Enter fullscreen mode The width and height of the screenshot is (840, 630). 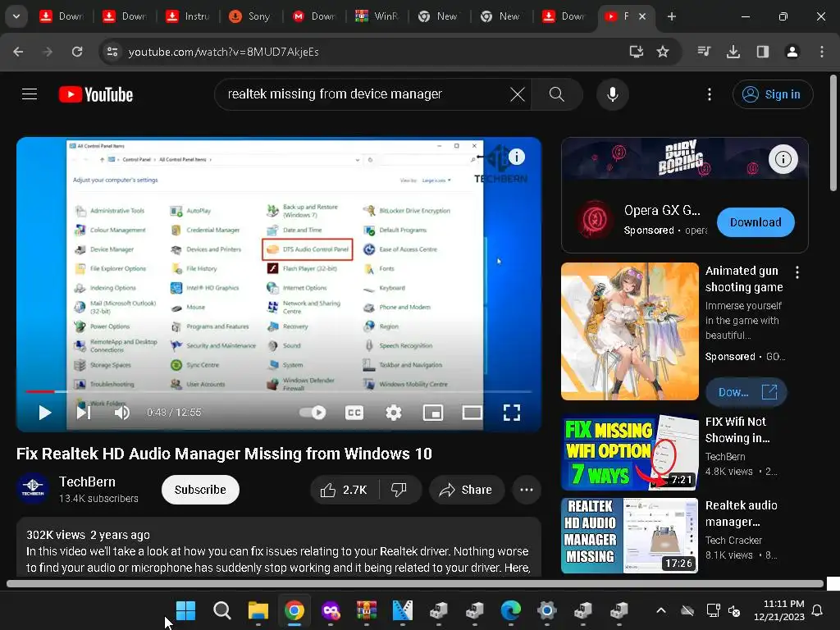click(512, 413)
